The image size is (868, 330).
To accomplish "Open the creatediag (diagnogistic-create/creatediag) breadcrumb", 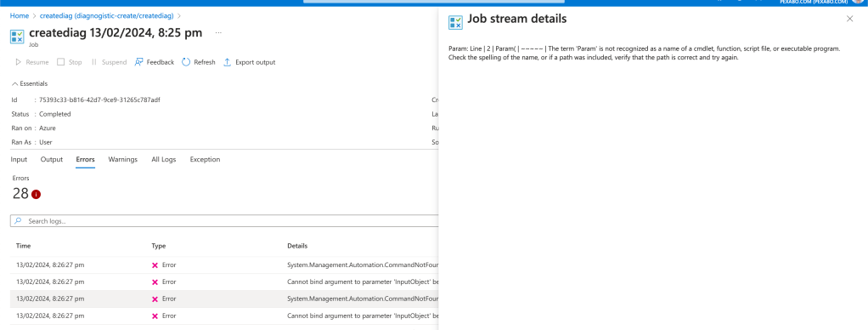I will tap(107, 15).
